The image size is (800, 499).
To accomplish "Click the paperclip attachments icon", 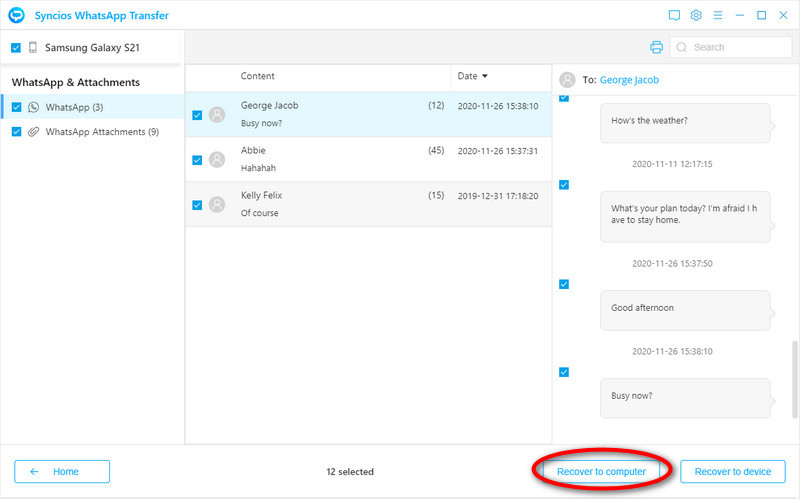I will click(x=33, y=132).
